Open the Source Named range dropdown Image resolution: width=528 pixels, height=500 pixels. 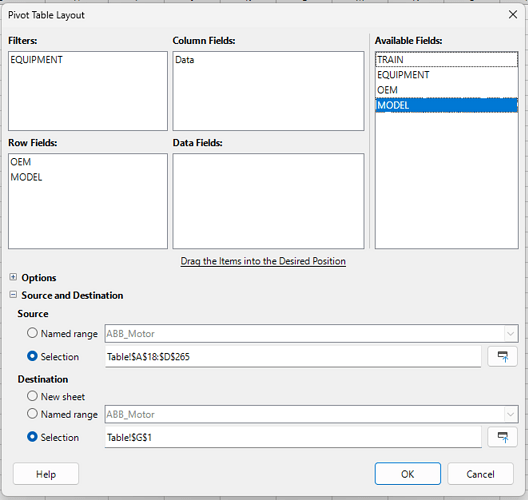(510, 334)
